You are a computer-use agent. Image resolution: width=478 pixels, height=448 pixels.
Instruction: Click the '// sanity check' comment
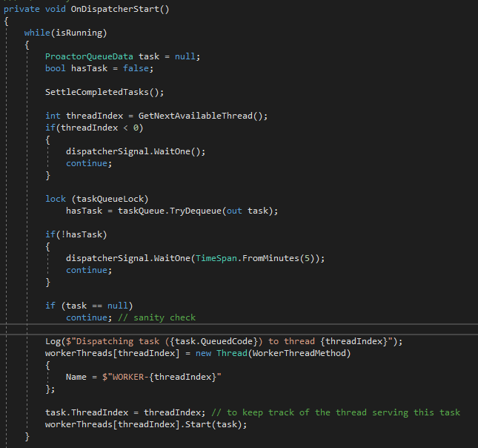pyautogui.click(x=156, y=317)
